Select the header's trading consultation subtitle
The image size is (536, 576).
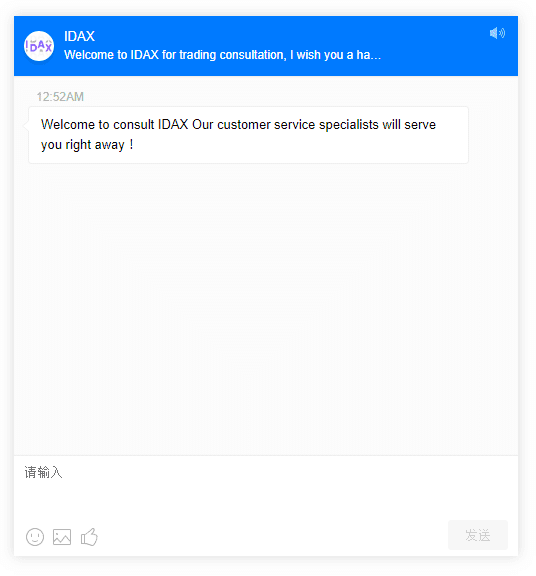(222, 55)
